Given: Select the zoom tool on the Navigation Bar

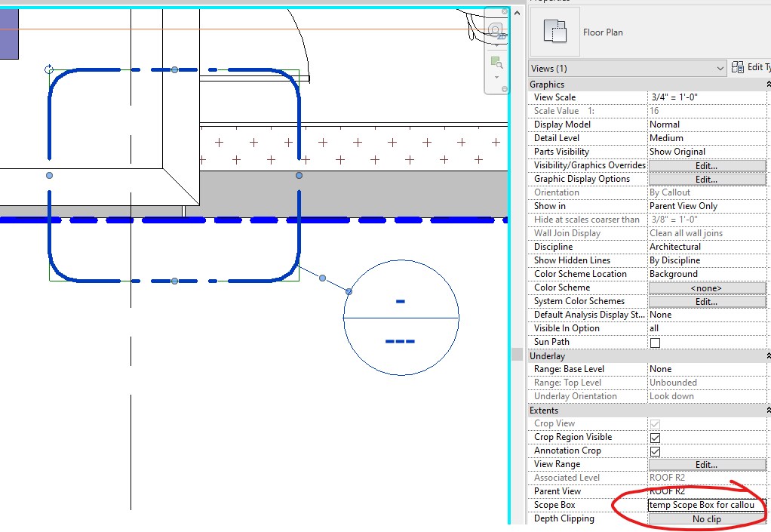Looking at the screenshot, I should (x=496, y=61).
